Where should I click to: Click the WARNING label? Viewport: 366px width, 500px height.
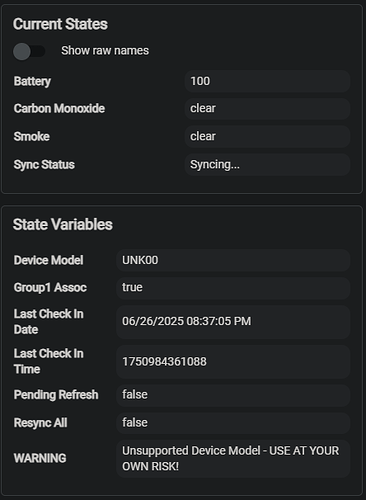click(40, 458)
